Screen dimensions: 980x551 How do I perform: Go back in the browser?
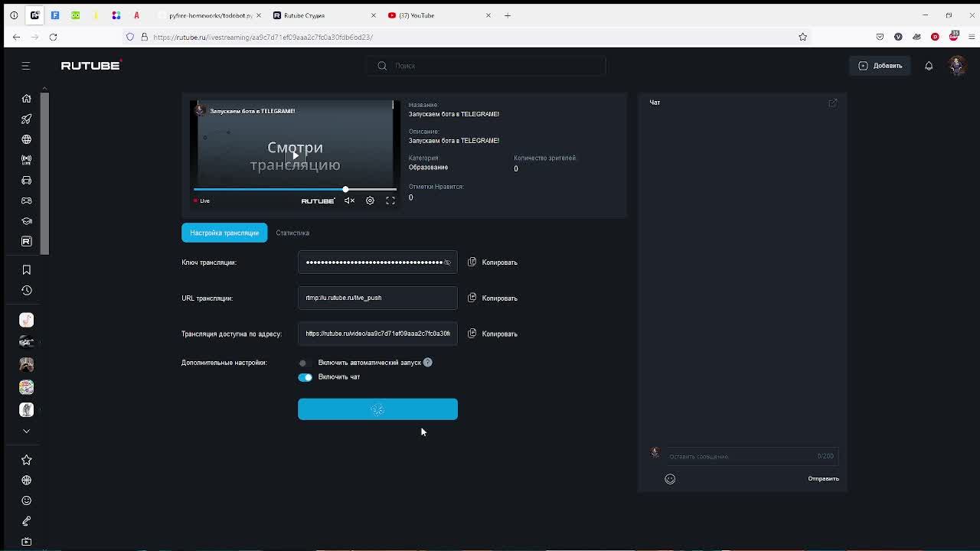coord(16,37)
